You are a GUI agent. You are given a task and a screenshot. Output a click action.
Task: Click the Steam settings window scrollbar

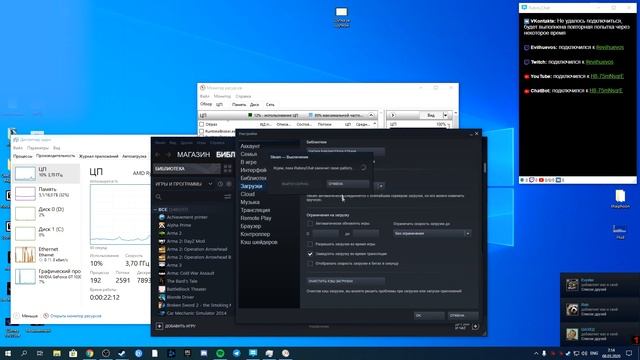[484, 168]
